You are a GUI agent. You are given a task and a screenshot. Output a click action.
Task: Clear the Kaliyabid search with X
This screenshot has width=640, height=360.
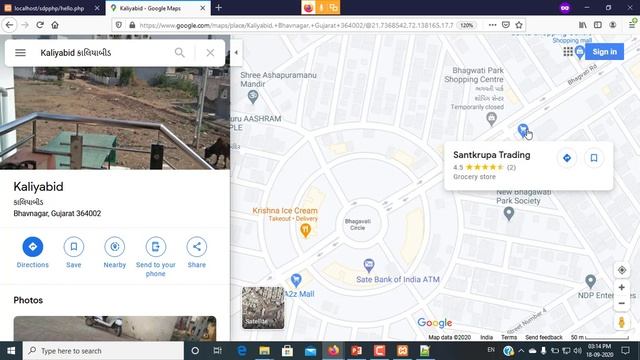point(210,53)
